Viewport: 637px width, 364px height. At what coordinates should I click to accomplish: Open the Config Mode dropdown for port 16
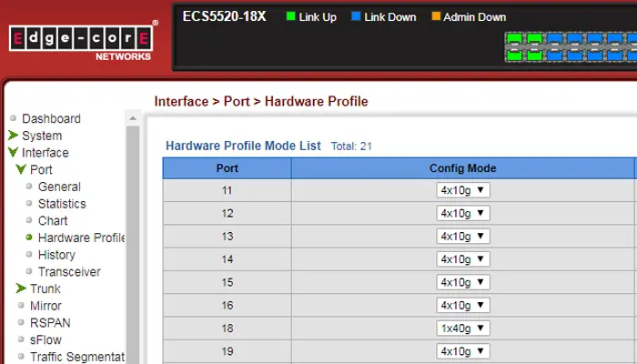pos(463,305)
